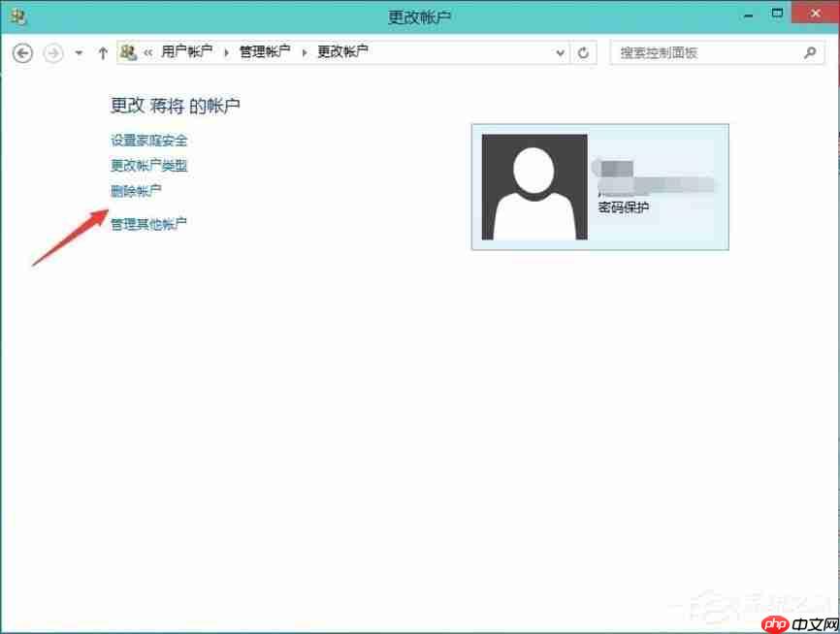Screen dimensions: 840x634
Task: Open 设置家庭安全 link
Action: coord(150,141)
